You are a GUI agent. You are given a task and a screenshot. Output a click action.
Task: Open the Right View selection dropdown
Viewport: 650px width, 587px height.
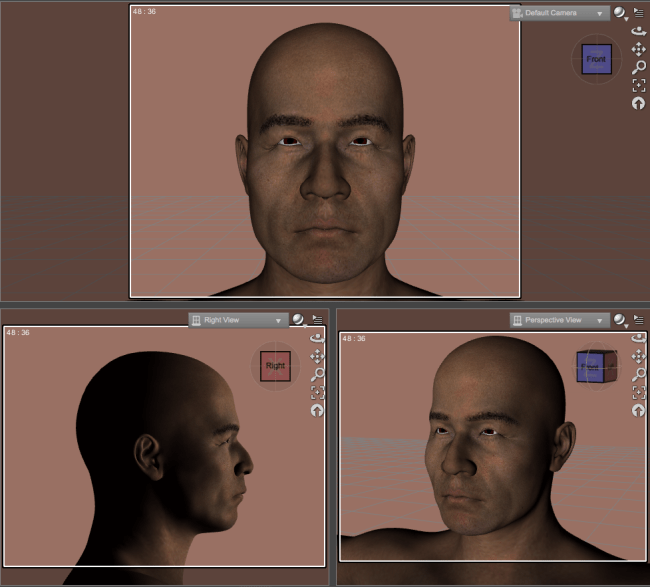[239, 320]
